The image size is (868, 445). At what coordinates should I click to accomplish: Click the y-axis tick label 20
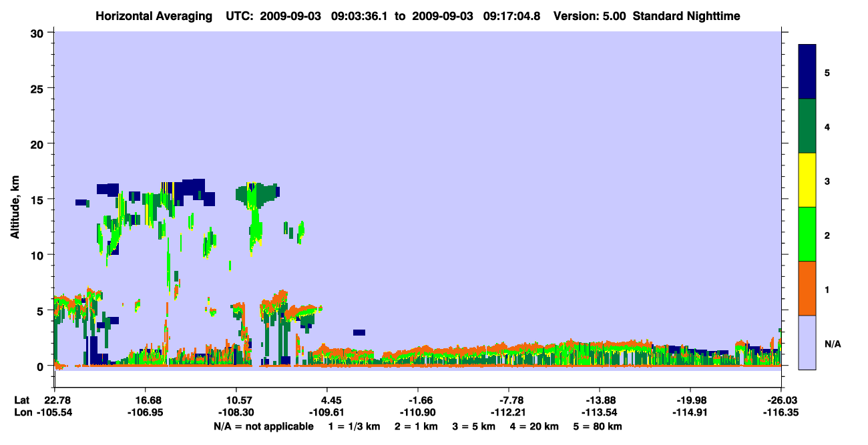click(x=38, y=143)
